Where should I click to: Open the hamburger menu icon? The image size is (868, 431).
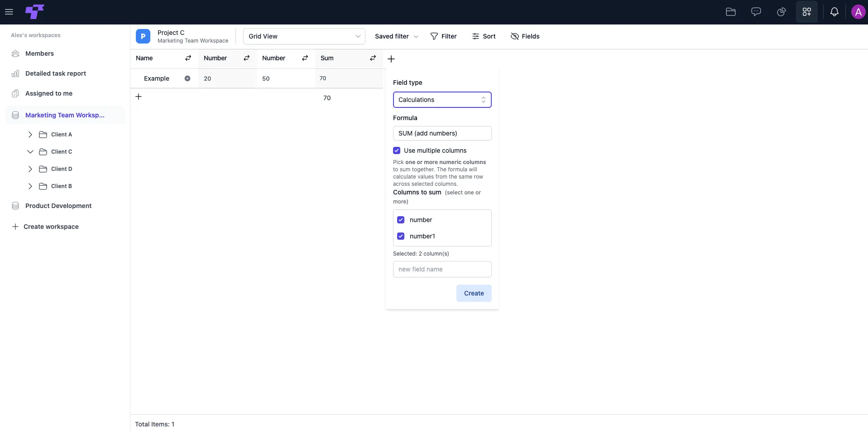(x=9, y=12)
